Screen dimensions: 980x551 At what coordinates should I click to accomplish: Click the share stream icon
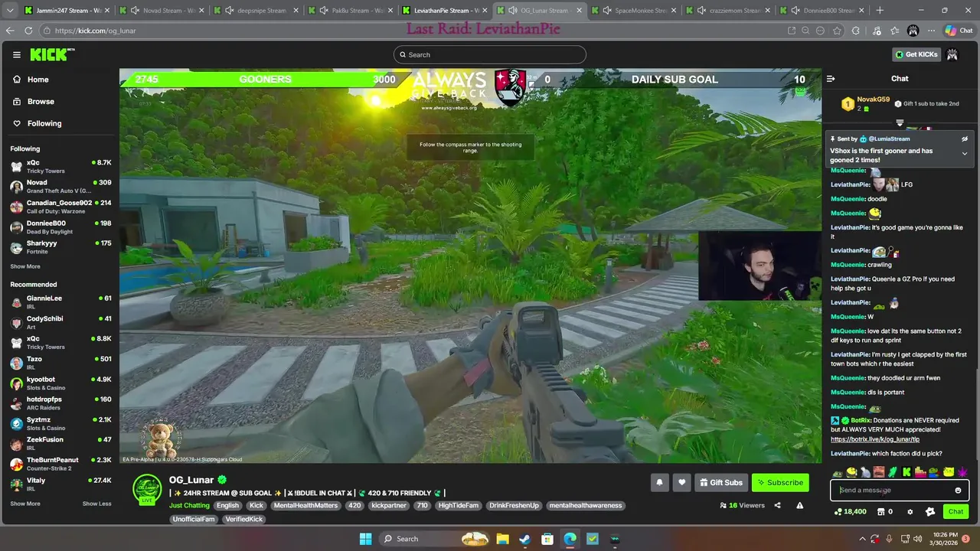click(777, 505)
